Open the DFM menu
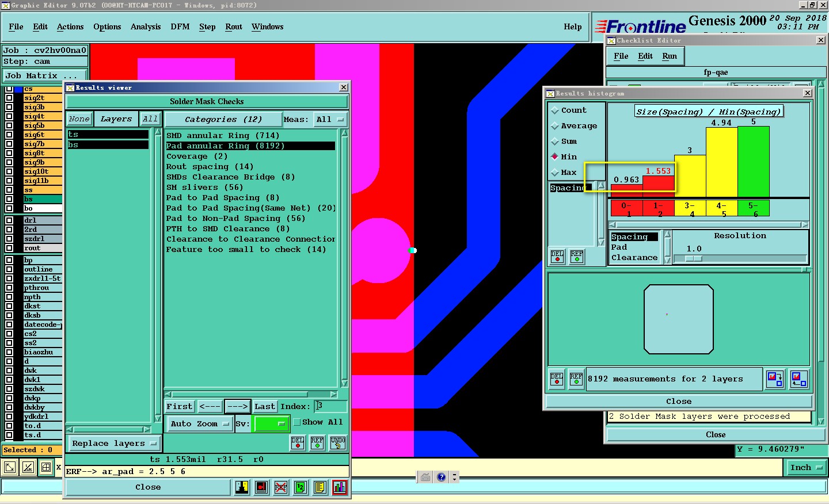This screenshot has width=829, height=504. (x=180, y=27)
